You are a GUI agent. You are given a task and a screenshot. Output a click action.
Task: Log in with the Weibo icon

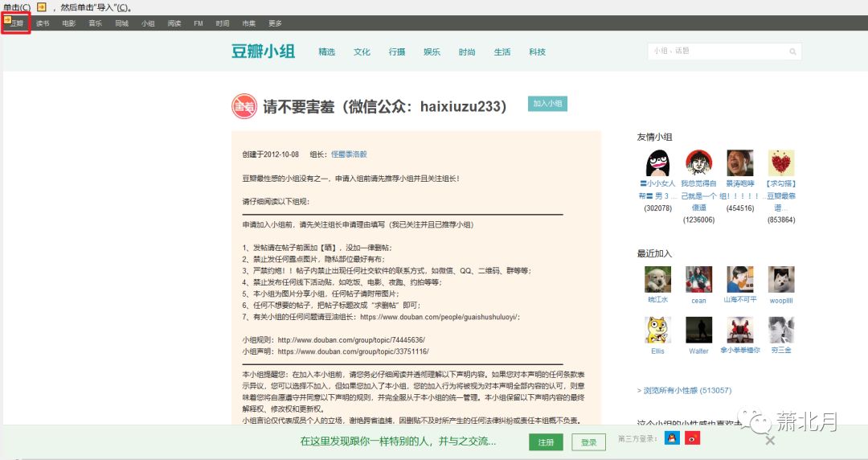point(692,437)
